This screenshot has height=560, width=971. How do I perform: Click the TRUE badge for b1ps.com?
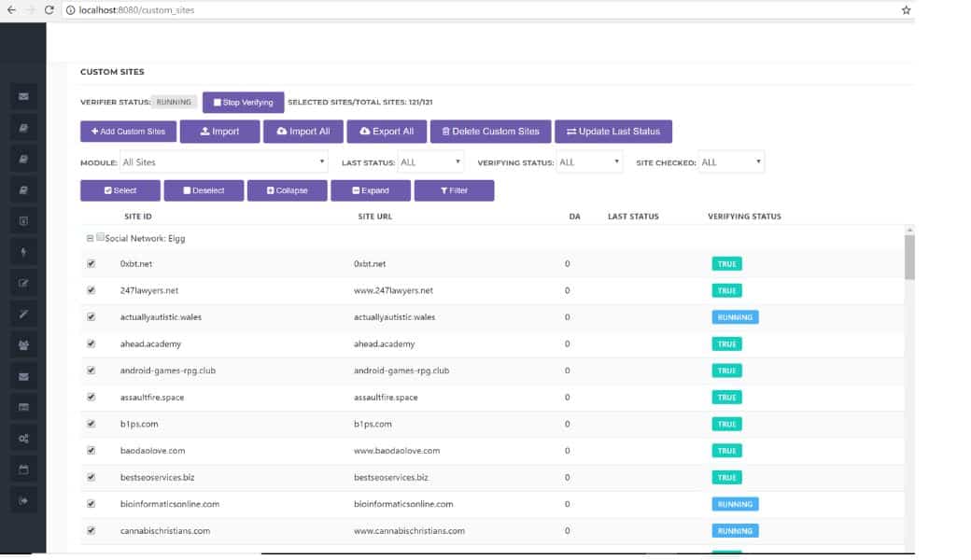pos(727,424)
